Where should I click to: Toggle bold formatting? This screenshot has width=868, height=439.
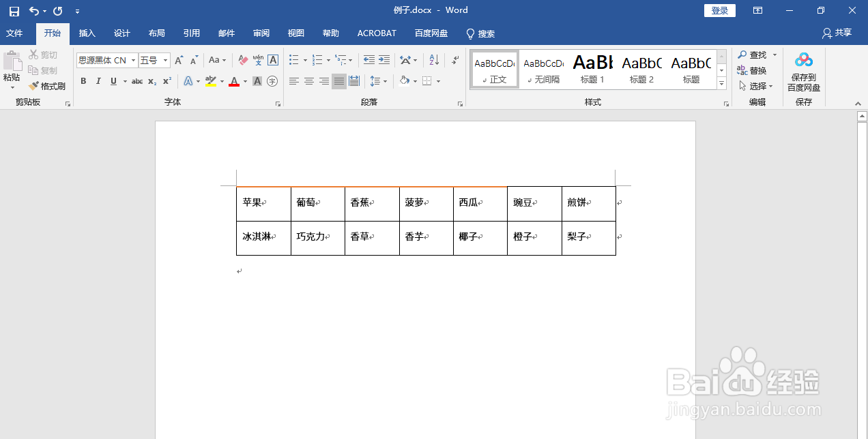pos(83,81)
